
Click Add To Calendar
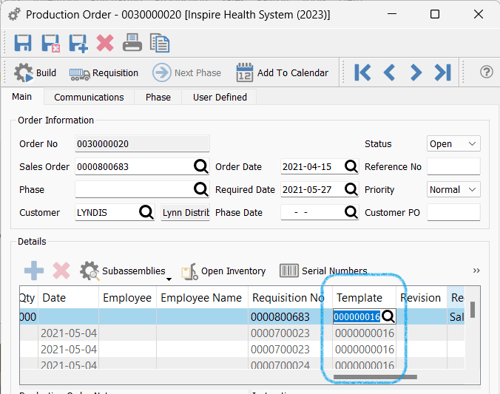pyautogui.click(x=282, y=73)
